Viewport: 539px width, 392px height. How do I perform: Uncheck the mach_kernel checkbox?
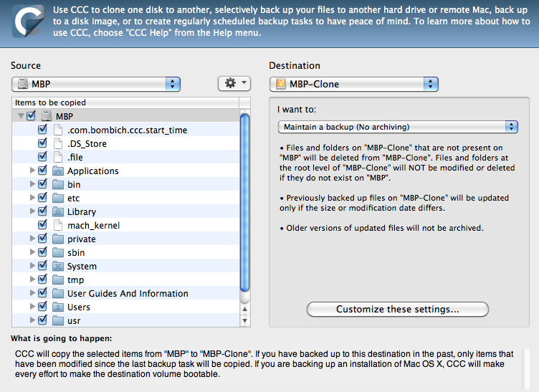42,225
